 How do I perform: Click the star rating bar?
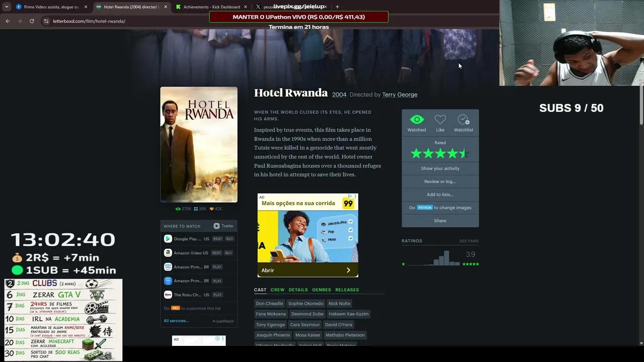coord(440,153)
